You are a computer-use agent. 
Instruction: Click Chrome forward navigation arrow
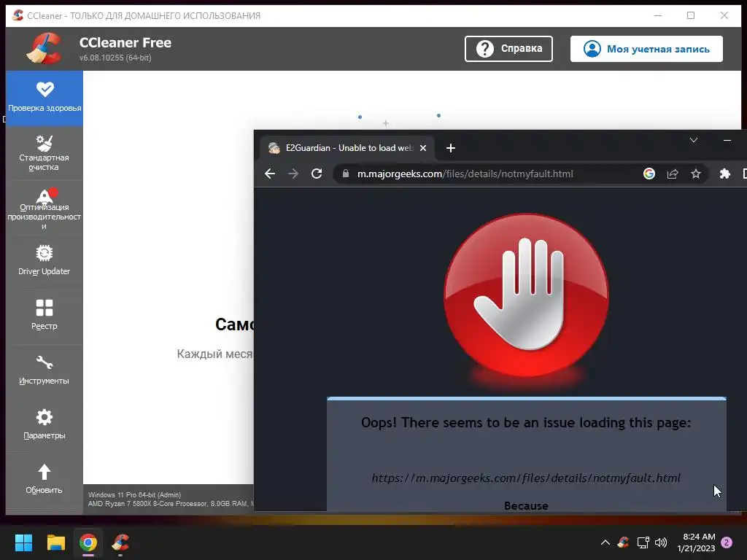tap(293, 174)
